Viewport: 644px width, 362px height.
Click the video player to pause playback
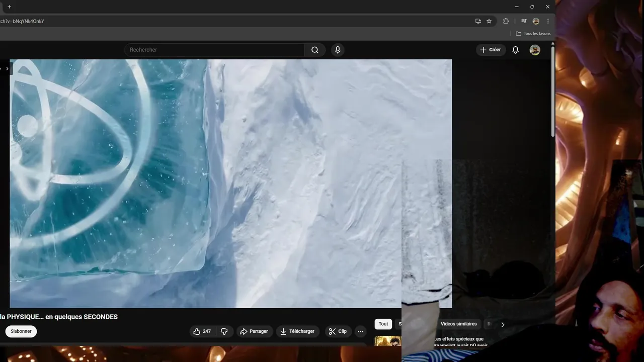tap(230, 184)
